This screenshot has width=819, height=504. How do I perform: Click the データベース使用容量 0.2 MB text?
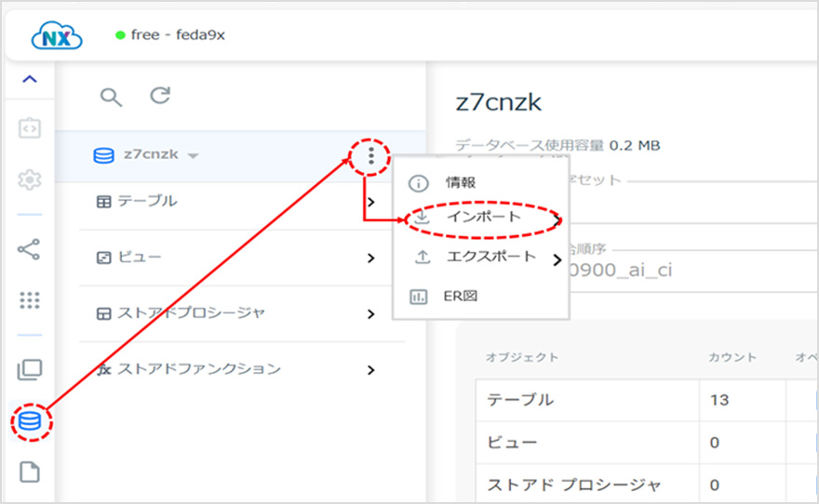pyautogui.click(x=557, y=145)
